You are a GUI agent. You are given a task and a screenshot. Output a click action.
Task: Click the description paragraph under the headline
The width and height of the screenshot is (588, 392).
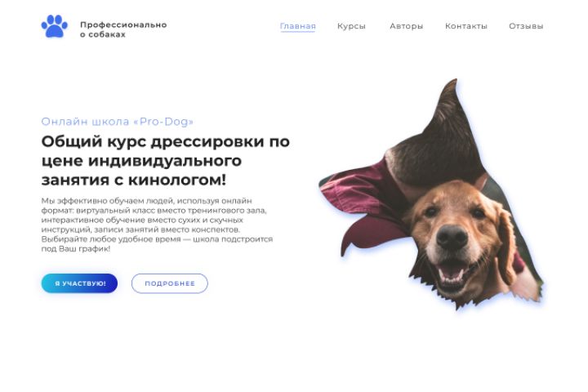[x=157, y=225]
